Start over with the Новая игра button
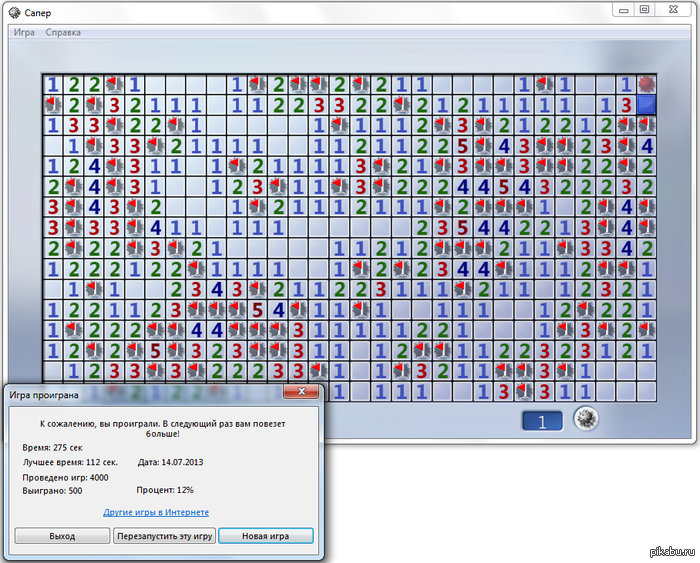 (266, 536)
